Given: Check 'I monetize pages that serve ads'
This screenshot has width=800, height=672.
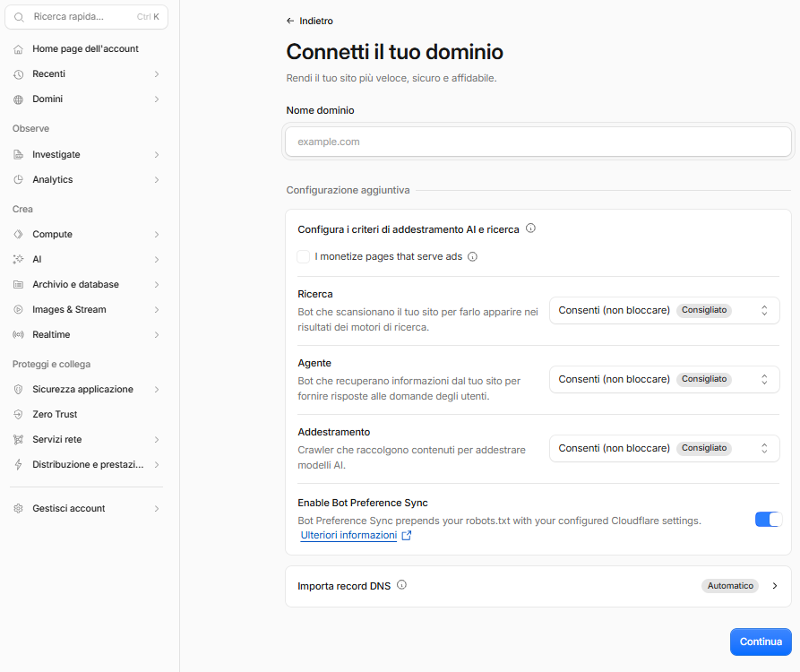Looking at the screenshot, I should coord(303,256).
